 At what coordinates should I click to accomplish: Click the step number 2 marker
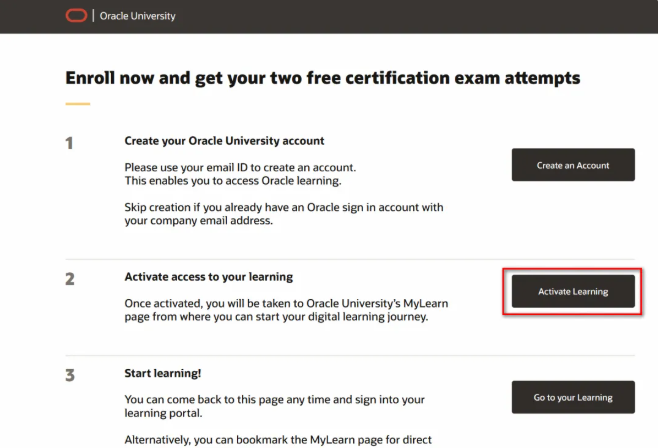[70, 279]
